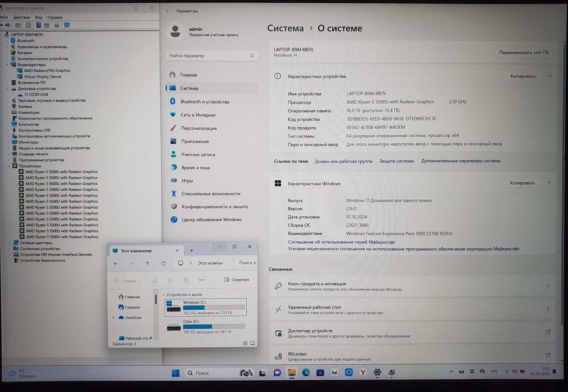Add a new tab in File Explorer
The width and height of the screenshot is (568, 392).
(192, 251)
